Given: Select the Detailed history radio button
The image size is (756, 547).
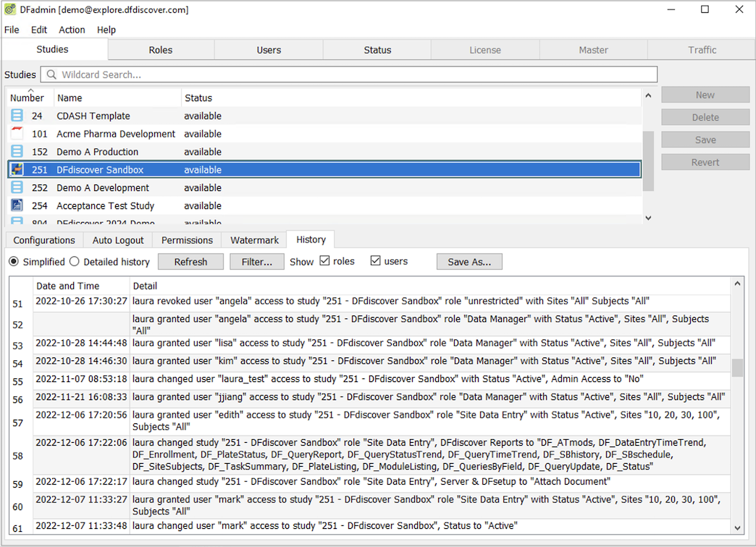Looking at the screenshot, I should pos(75,261).
